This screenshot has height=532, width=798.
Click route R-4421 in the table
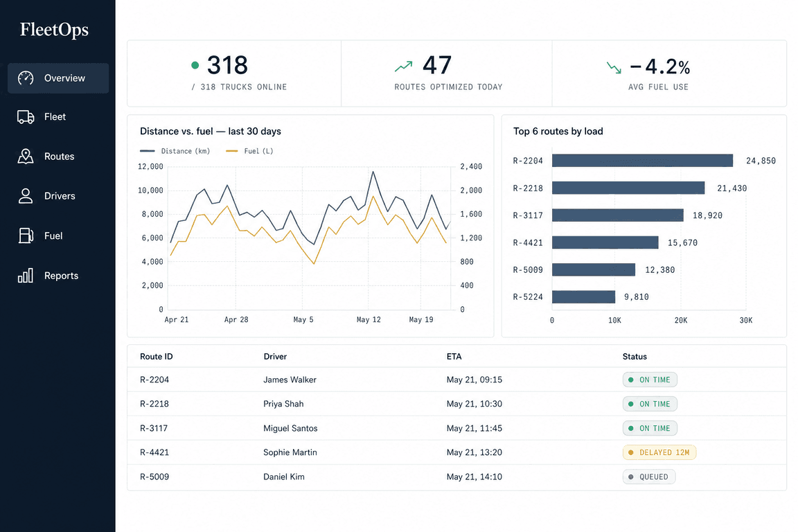pos(154,452)
